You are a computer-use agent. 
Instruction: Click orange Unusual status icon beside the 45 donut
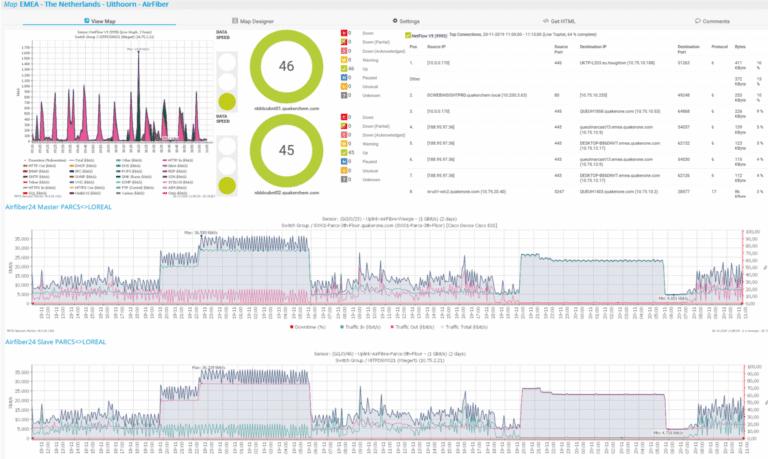tap(344, 170)
